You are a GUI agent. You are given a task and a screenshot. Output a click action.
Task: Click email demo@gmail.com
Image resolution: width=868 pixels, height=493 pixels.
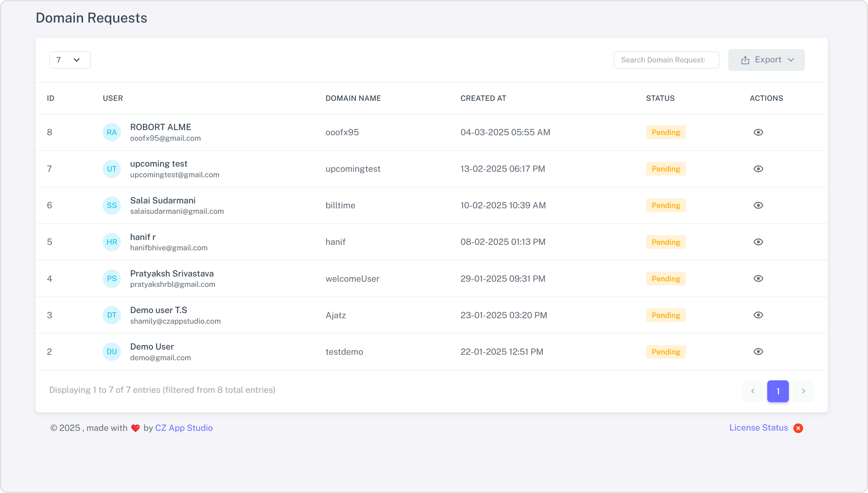160,358
